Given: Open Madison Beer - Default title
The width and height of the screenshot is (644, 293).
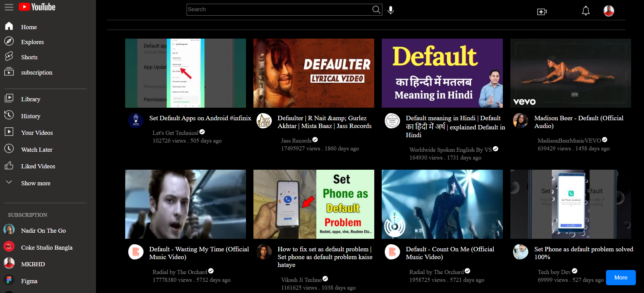Looking at the screenshot, I should (x=579, y=122).
